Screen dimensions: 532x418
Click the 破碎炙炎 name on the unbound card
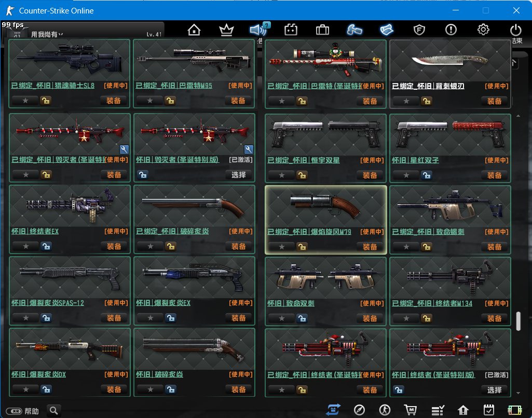160,374
